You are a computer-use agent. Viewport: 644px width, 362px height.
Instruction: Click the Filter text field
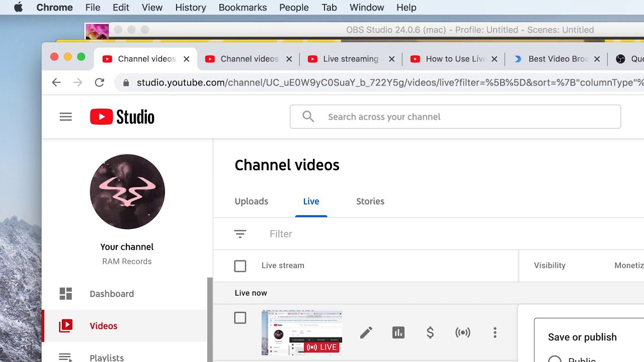click(281, 234)
